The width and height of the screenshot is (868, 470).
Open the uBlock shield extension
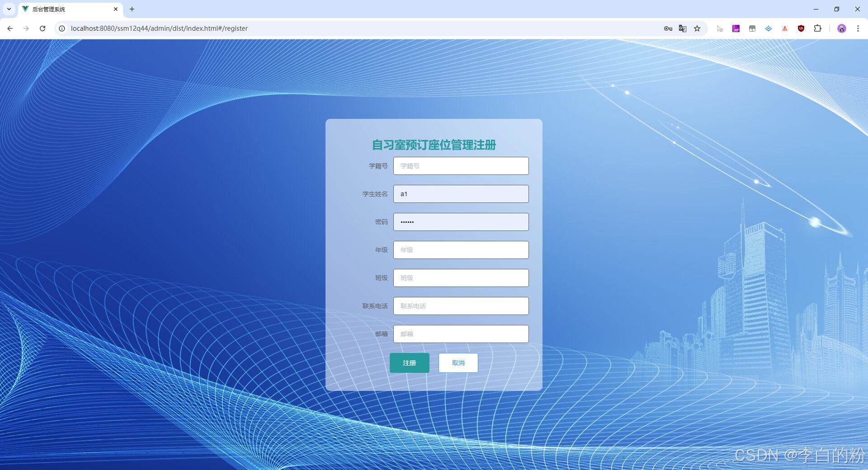coord(801,28)
